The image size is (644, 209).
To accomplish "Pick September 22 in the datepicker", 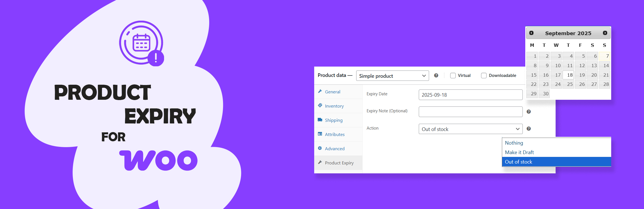I will (532, 84).
